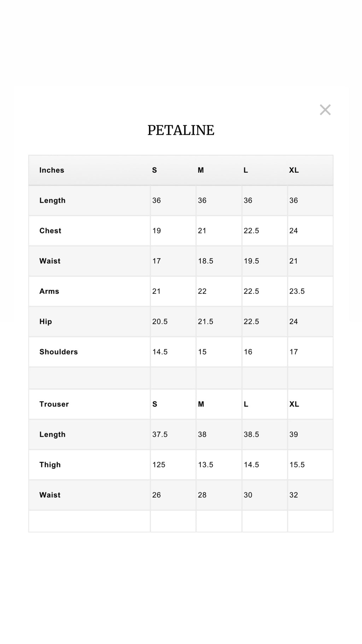Image resolution: width=362 pixels, height=644 pixels.
Task: Click the M column header in Trouser row
Action: pos(201,404)
